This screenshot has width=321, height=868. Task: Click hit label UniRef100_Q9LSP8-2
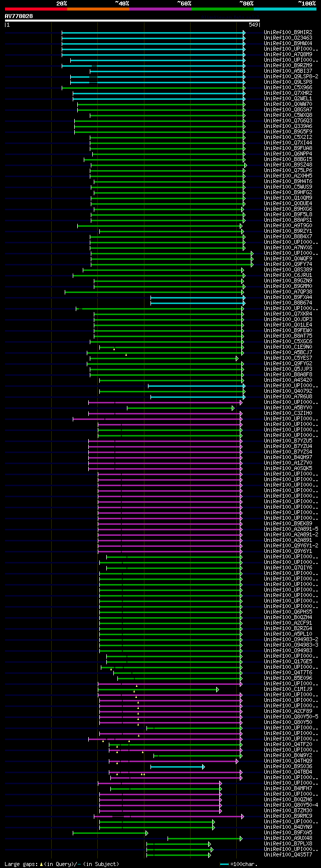pos(291,77)
